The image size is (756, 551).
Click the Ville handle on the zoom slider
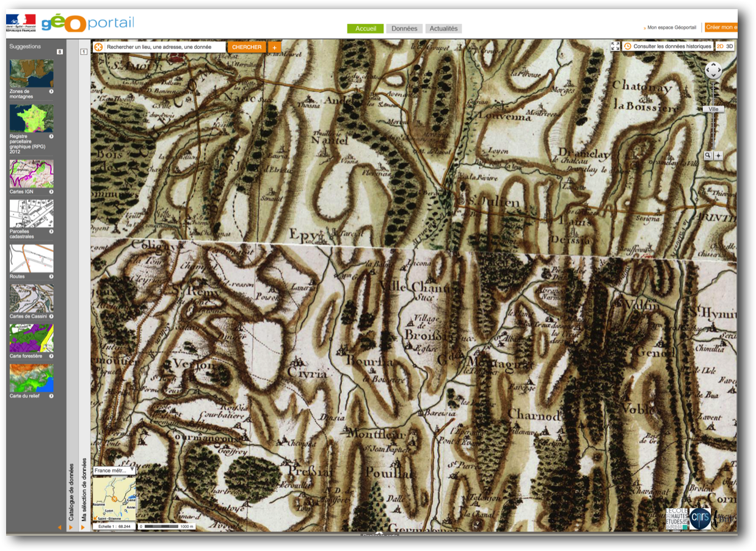[x=713, y=109]
